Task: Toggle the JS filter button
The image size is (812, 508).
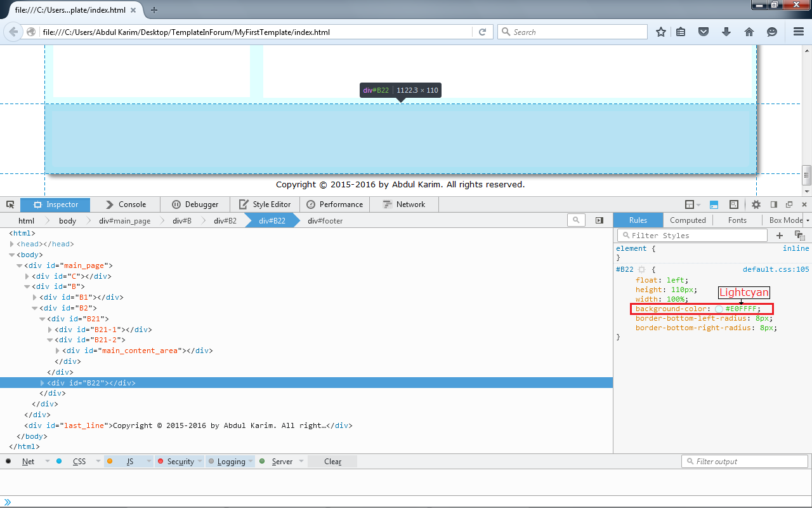Action: (129, 462)
